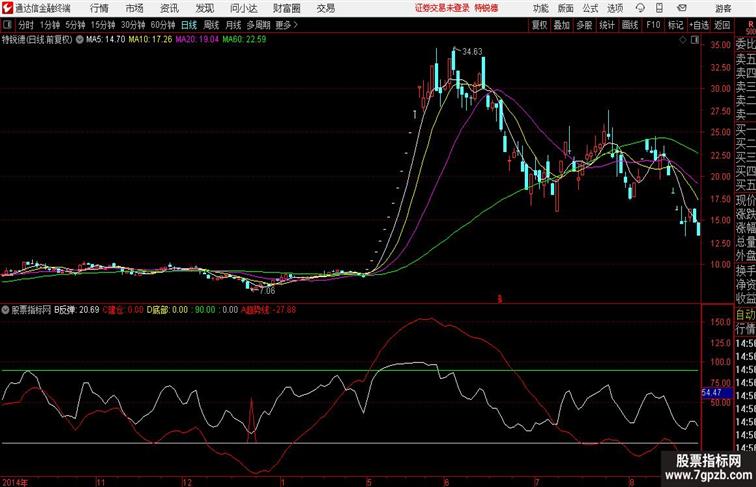The width and height of the screenshot is (756, 487).
Task: Switch to 分时 chart period
Action: 26,25
